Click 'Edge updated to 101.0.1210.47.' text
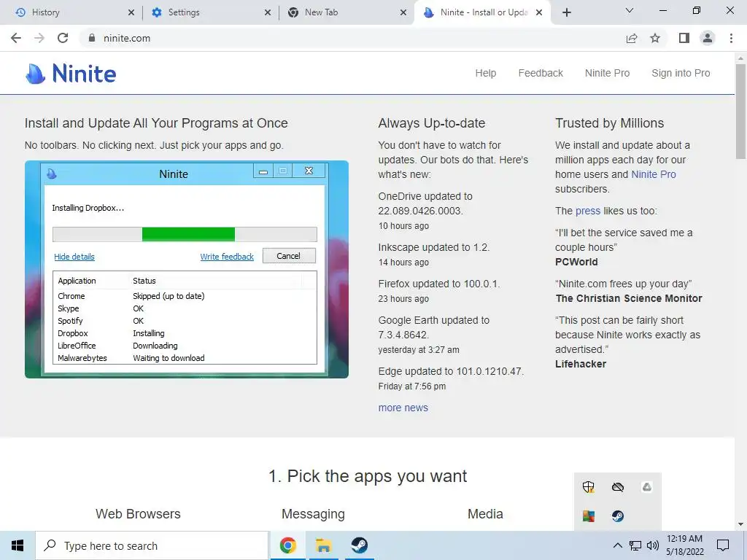Image resolution: width=747 pixels, height=560 pixels. coord(451,371)
